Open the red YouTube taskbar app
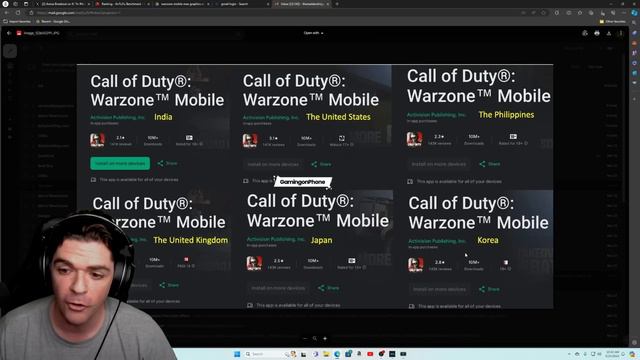Viewport: 640px width, 360px height. click(x=370, y=354)
